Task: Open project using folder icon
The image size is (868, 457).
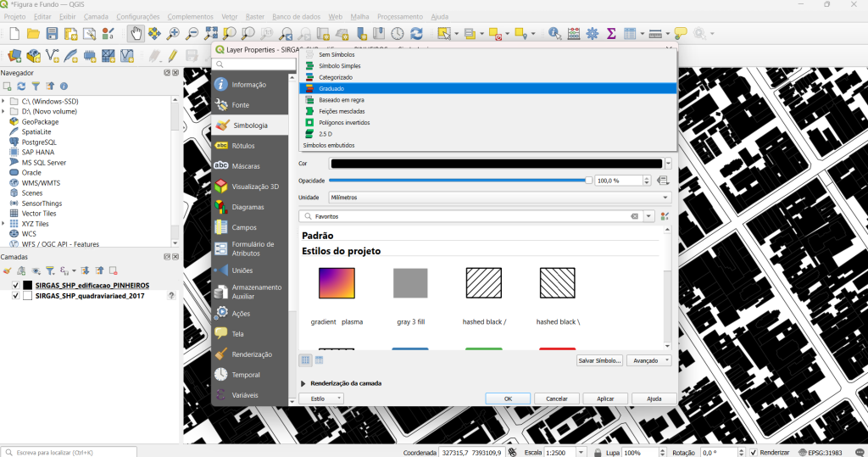Action: pos(33,34)
